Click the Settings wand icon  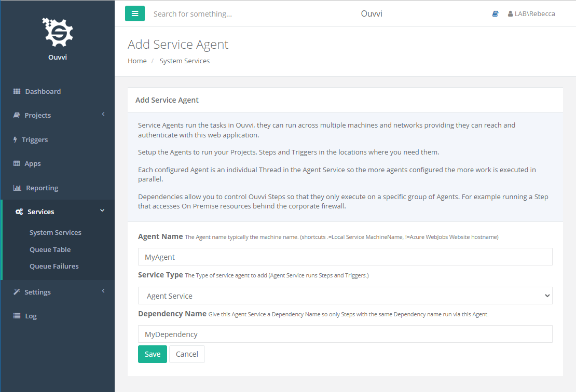tap(17, 292)
